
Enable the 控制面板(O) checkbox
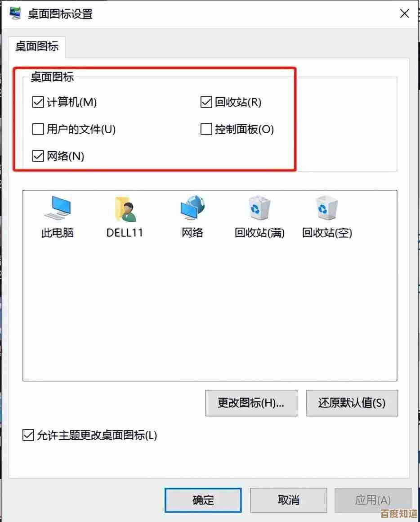coord(206,129)
